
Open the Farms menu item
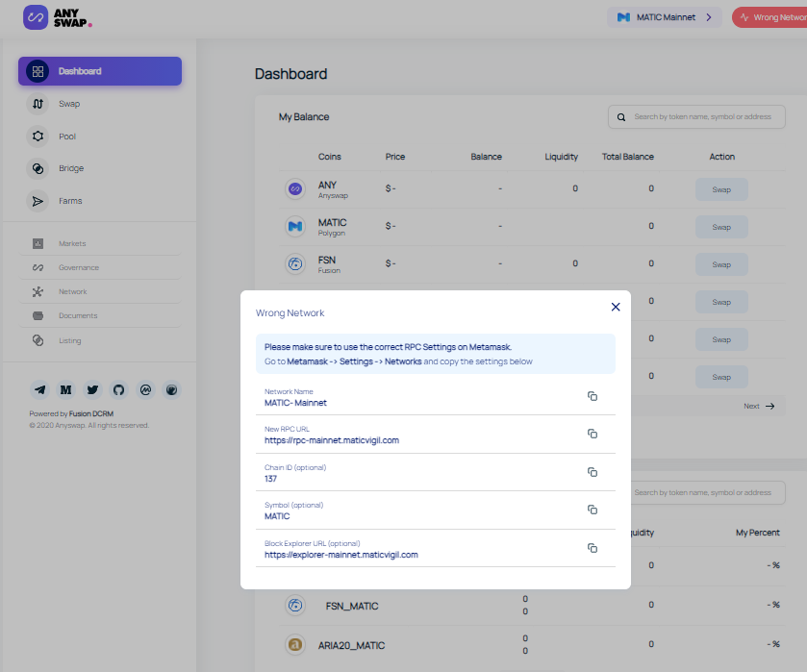pyautogui.click(x=70, y=201)
